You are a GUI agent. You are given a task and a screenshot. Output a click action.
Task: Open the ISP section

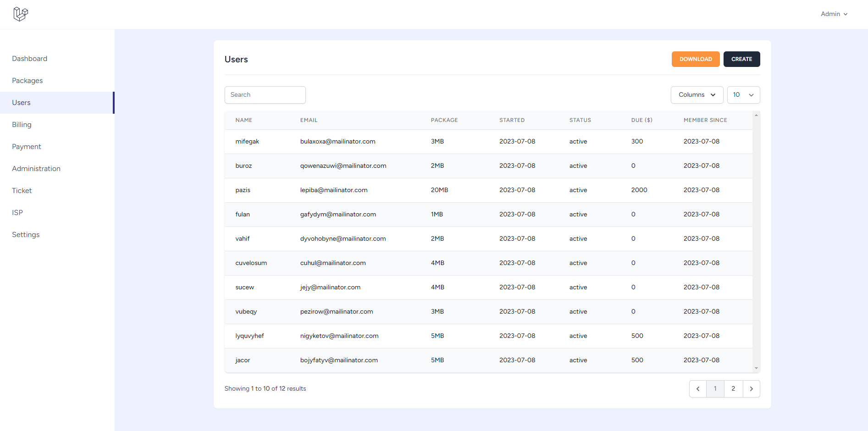coord(17,212)
